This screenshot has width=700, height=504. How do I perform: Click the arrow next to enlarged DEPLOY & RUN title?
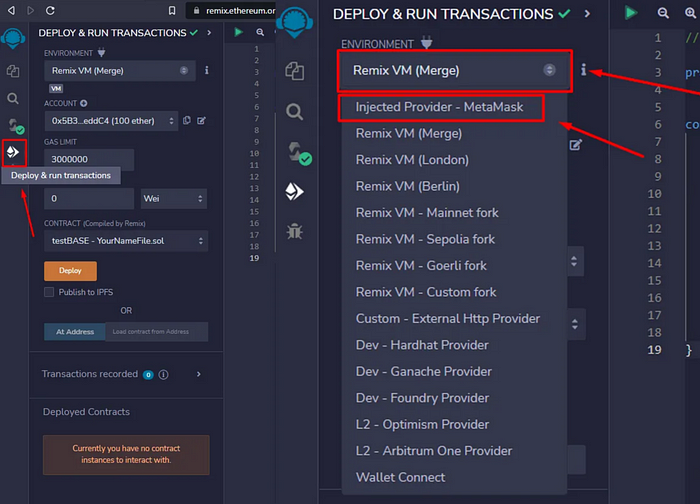tap(588, 14)
